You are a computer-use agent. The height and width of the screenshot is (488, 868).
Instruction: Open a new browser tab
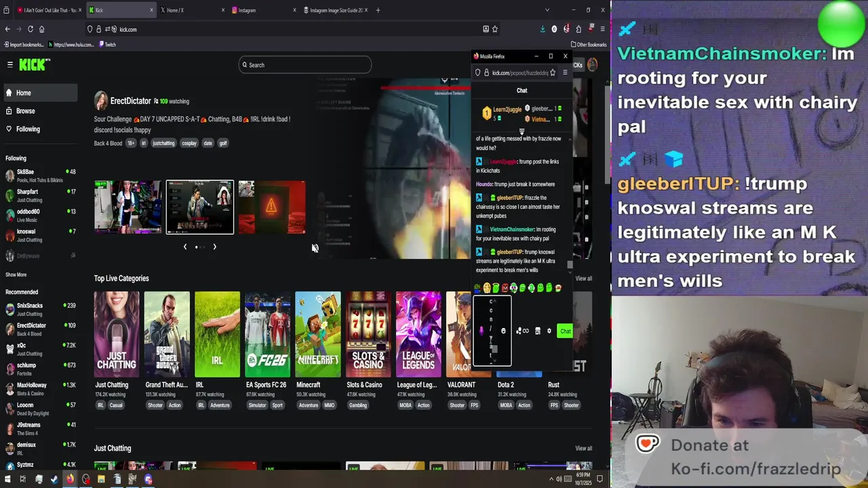378,10
